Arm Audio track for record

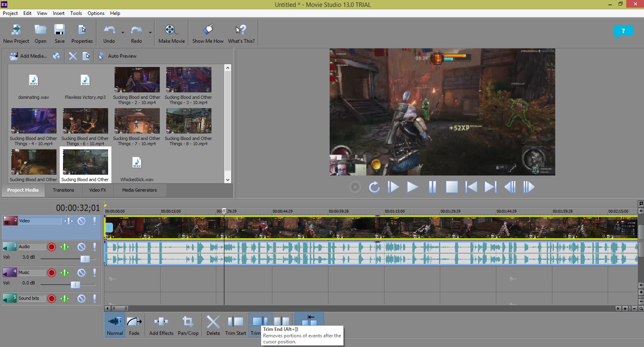tap(52, 247)
